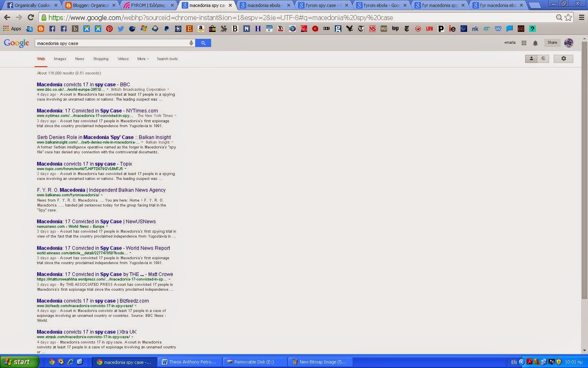Open the Apps bookmarks shortcut
Screen dimensions: 588x368
(12, 29)
